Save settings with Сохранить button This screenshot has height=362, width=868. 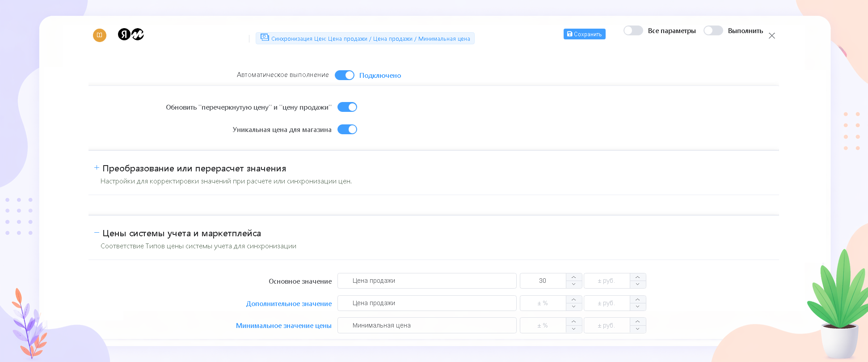(x=585, y=34)
